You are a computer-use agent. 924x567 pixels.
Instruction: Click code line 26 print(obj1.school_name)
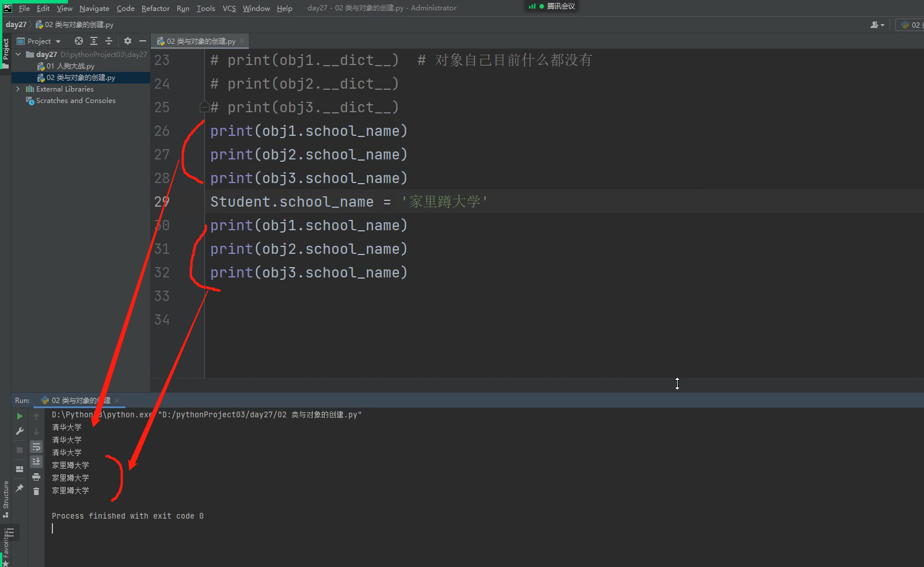[x=309, y=131]
